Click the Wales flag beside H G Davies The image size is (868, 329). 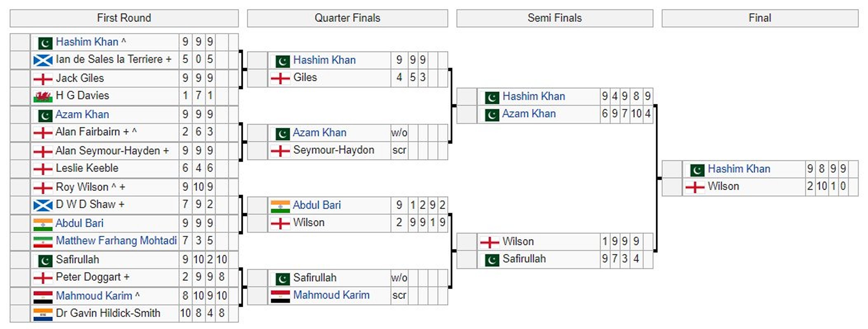[43, 96]
